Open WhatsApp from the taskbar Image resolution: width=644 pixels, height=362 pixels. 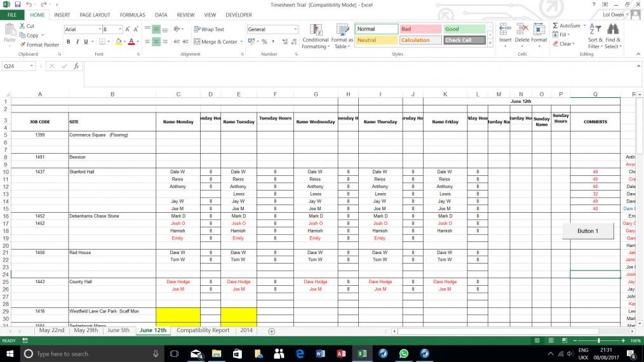tap(403, 354)
